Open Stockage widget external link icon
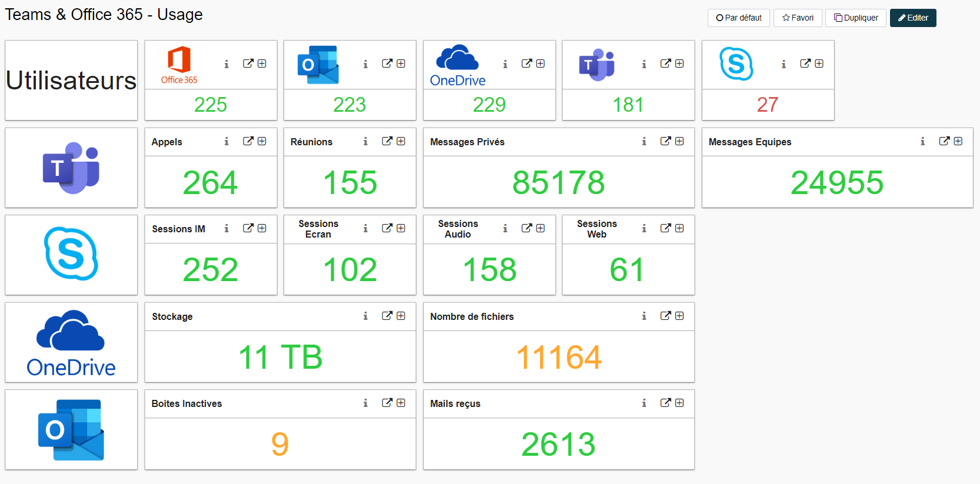Screen dimensions: 980x484 [x=387, y=316]
